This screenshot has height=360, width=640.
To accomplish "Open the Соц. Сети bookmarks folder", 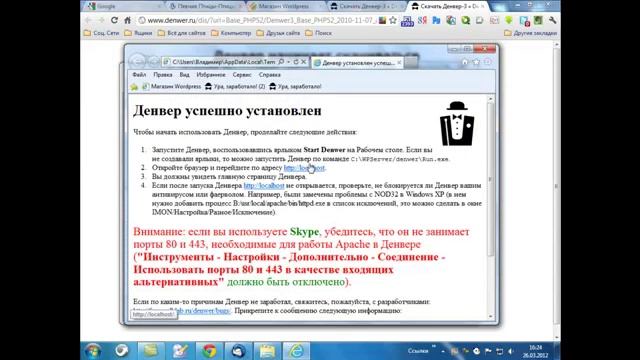I will point(102,33).
